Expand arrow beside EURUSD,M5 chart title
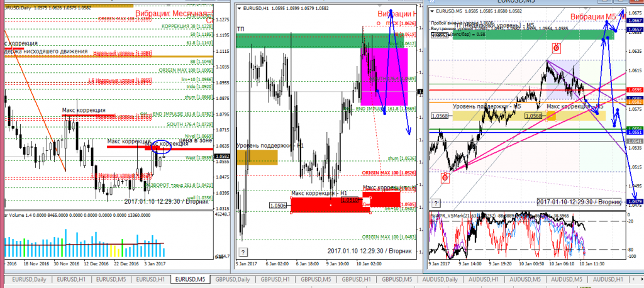Image resolution: width=644 pixels, height=288 pixels. tap(432, 11)
